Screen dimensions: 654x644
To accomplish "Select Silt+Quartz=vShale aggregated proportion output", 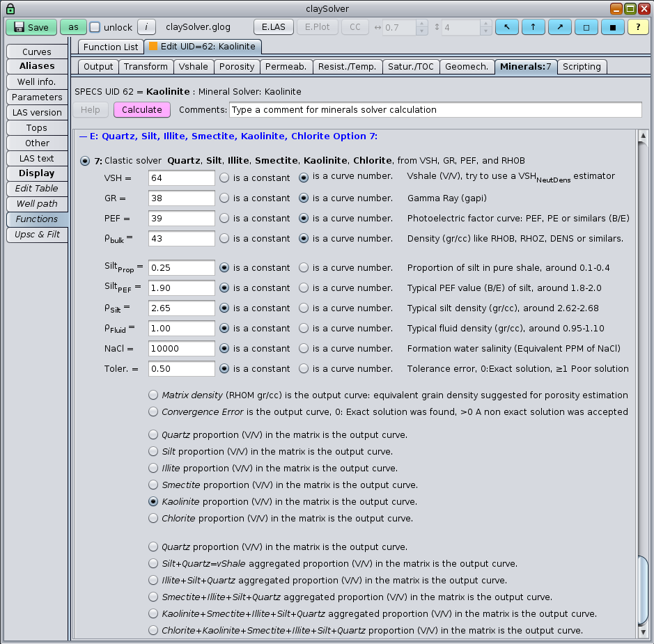I will pos(153,563).
